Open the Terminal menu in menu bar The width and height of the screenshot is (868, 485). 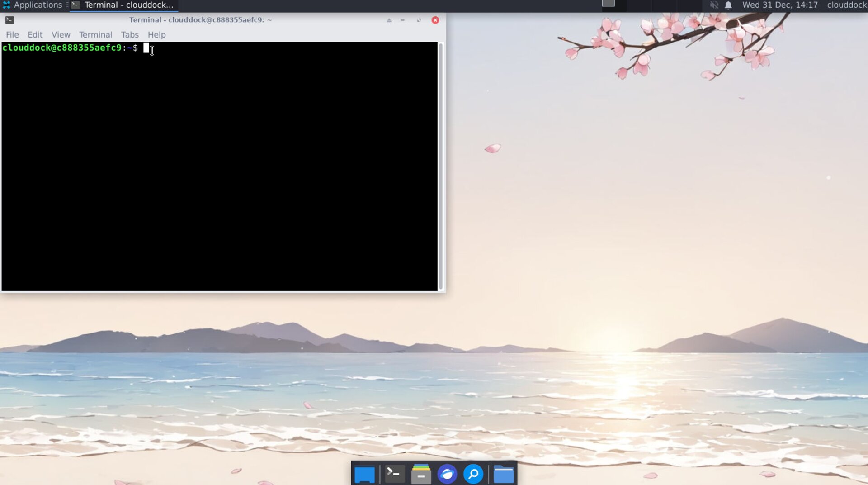click(95, 35)
